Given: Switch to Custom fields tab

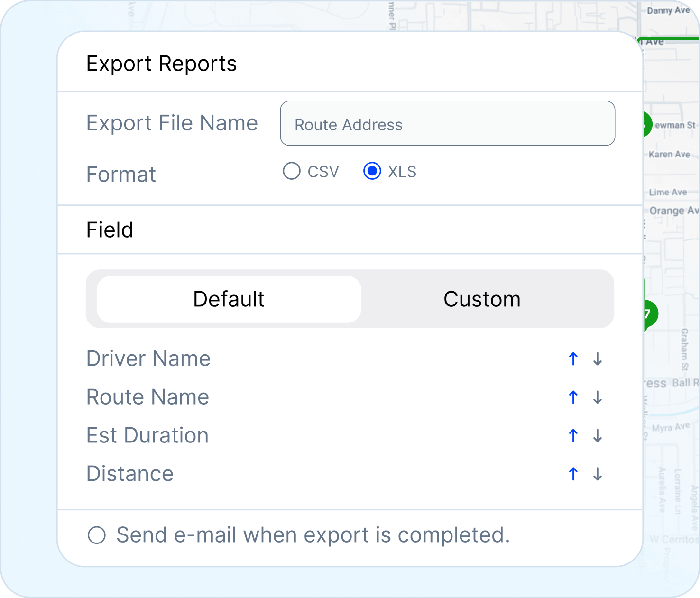Looking at the screenshot, I should point(482,299).
